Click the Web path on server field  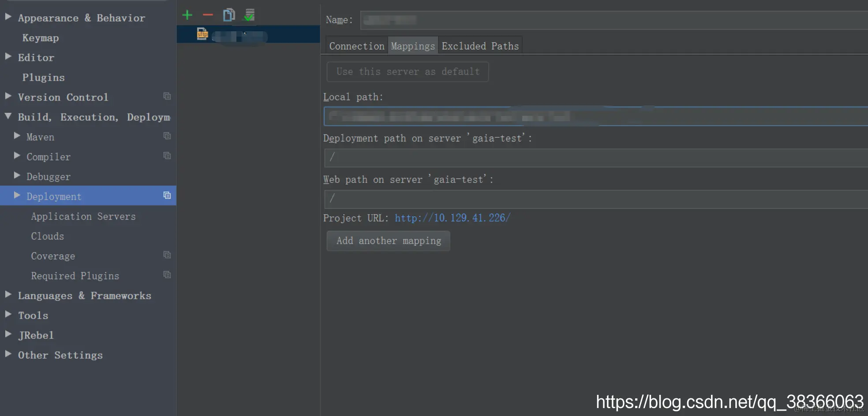coord(596,199)
